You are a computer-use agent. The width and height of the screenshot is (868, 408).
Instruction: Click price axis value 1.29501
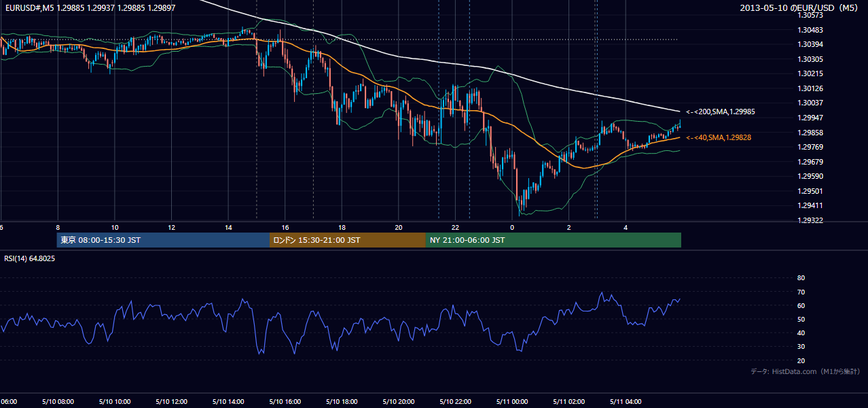point(810,191)
